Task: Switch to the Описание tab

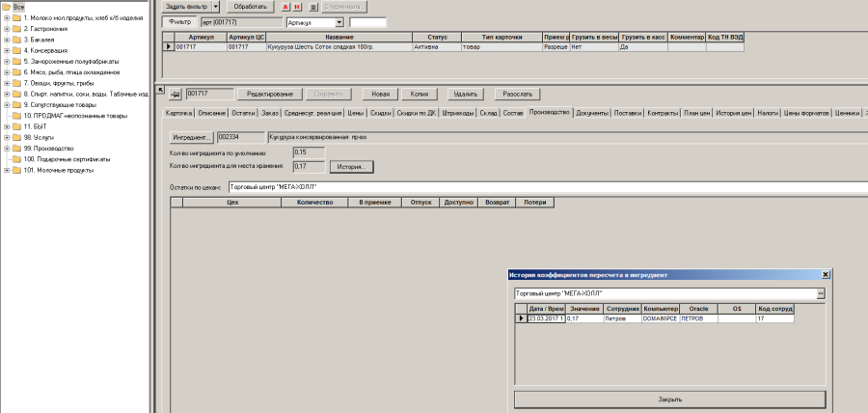Action: (x=211, y=113)
